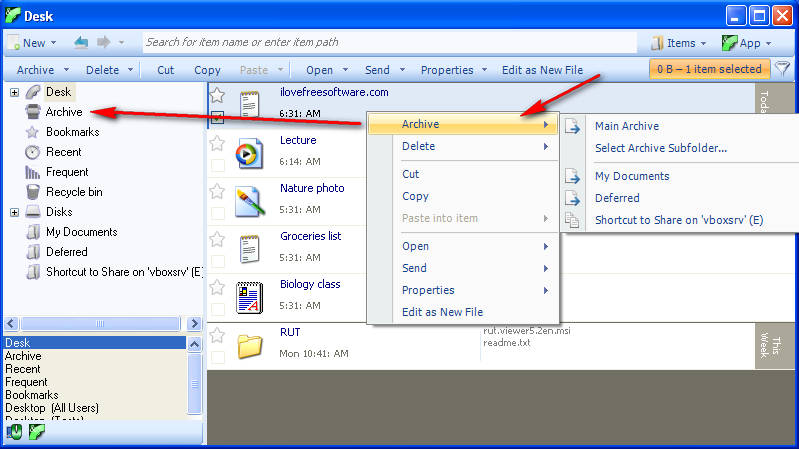Click the Lecture media file icon

pos(247,153)
